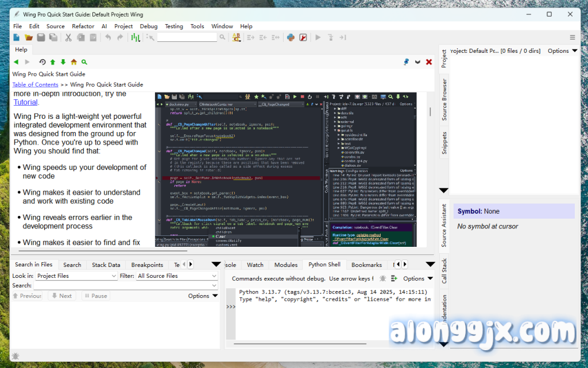The width and height of the screenshot is (588, 368).
Task: Toggle the blue pin icon in Help
Action: [407, 62]
